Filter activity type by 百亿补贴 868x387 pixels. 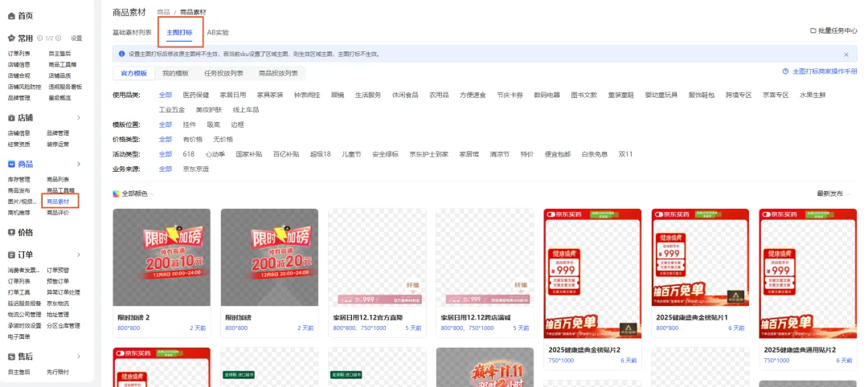[285, 154]
